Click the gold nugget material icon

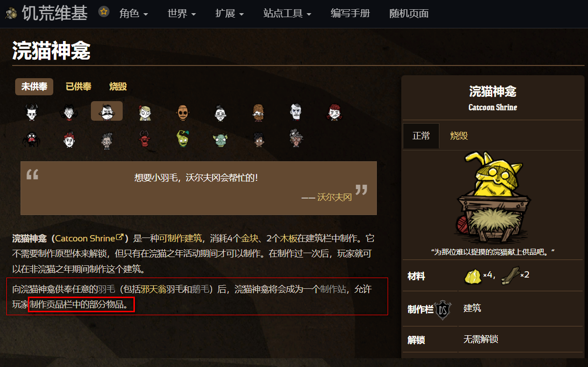473,276
